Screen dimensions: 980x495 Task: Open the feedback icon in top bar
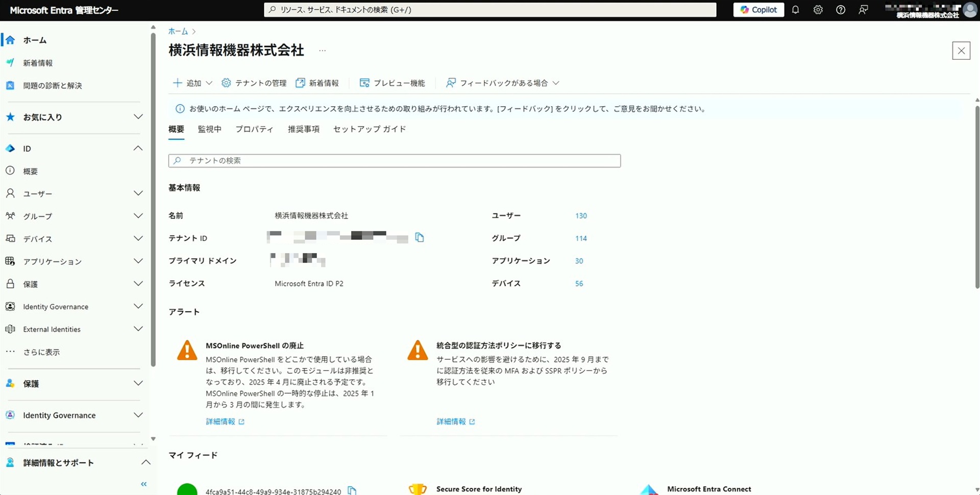(x=863, y=10)
